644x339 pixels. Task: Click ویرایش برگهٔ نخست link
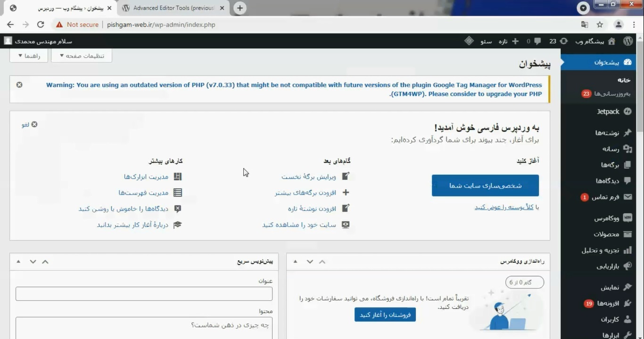pos(309,177)
